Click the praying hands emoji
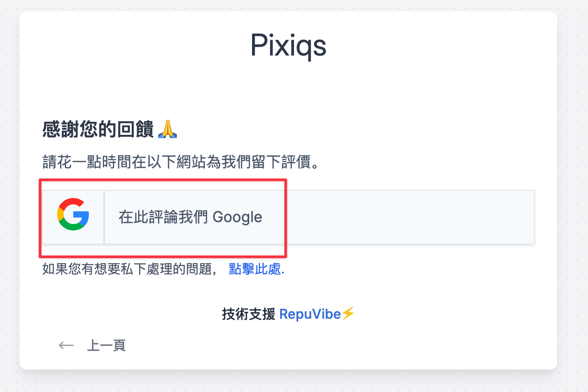 [x=168, y=129]
